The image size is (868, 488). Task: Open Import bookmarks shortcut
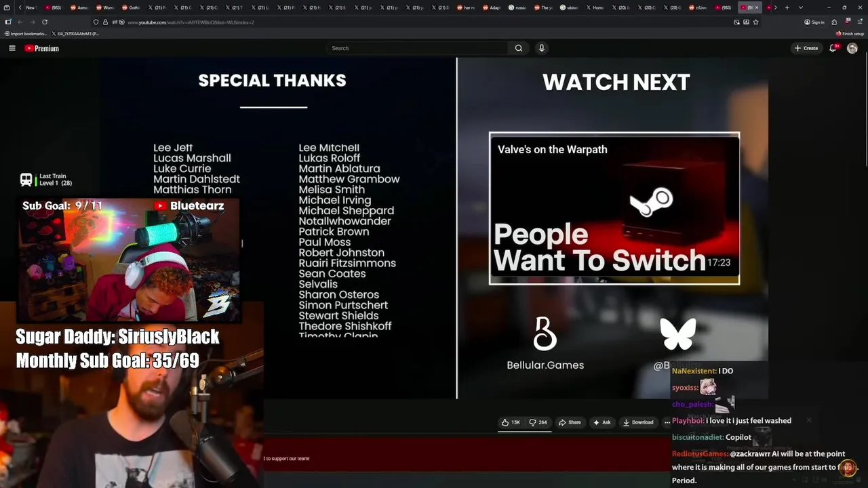tap(26, 33)
